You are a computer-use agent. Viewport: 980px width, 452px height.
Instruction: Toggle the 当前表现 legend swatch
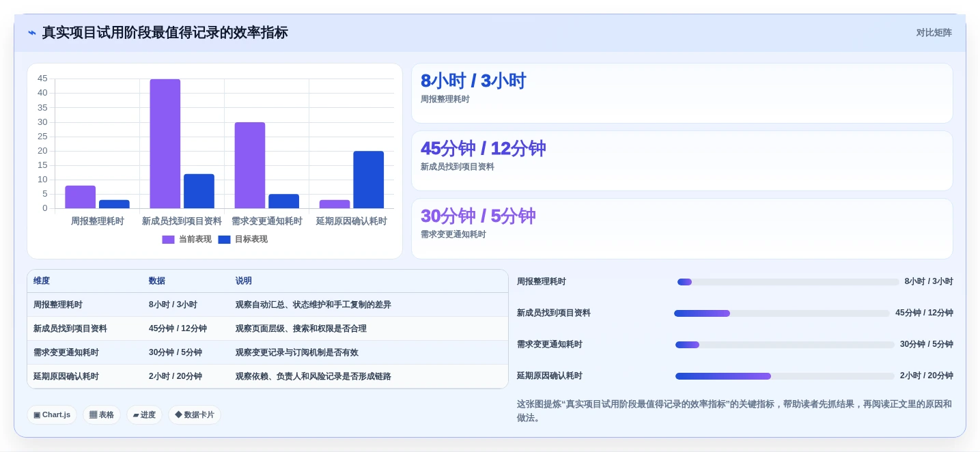click(168, 240)
